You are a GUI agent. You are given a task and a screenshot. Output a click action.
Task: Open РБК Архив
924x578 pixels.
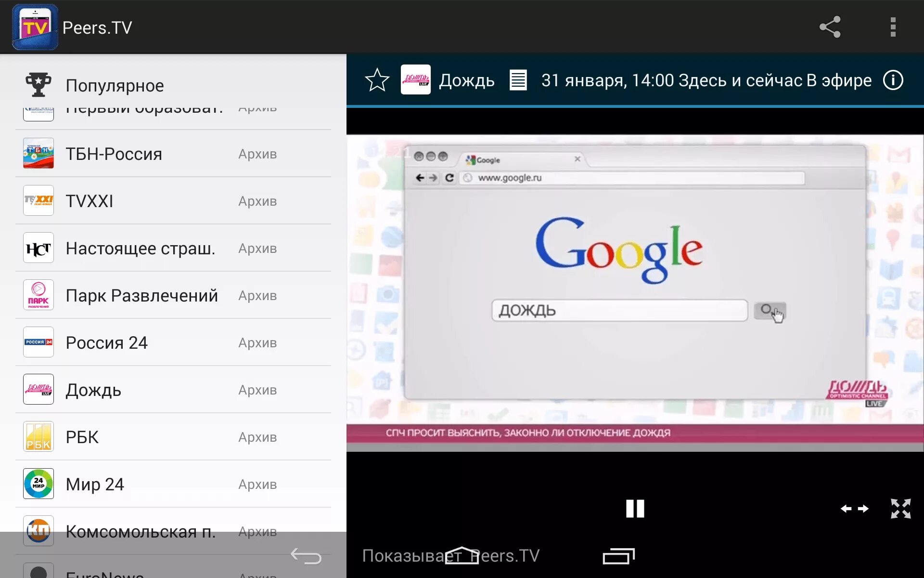(x=257, y=437)
